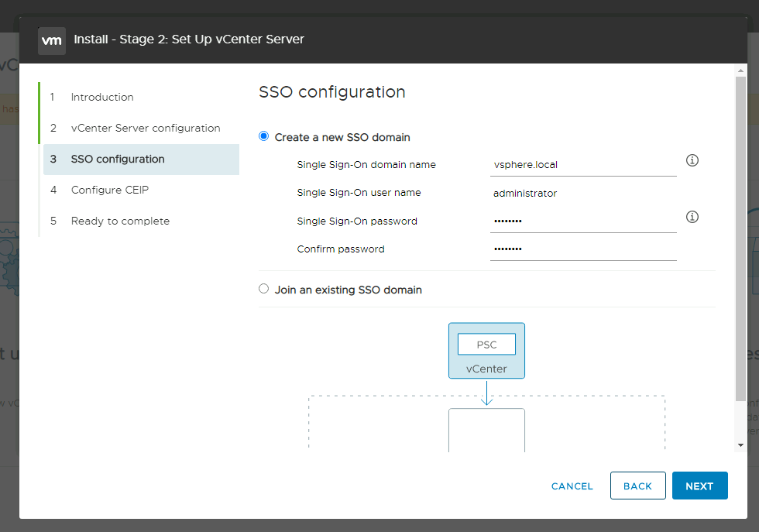Click the blue vCenter diagram node
Image resolution: width=759 pixels, height=532 pixels.
point(486,369)
